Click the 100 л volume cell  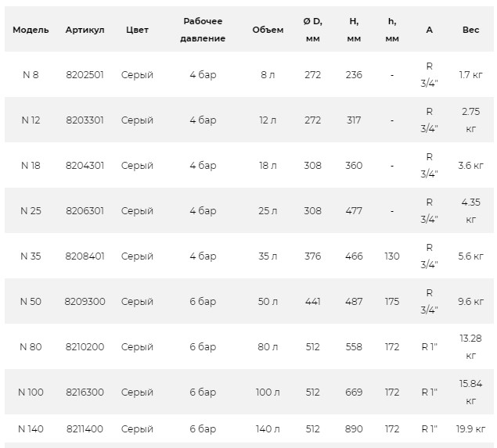pyautogui.click(x=268, y=392)
